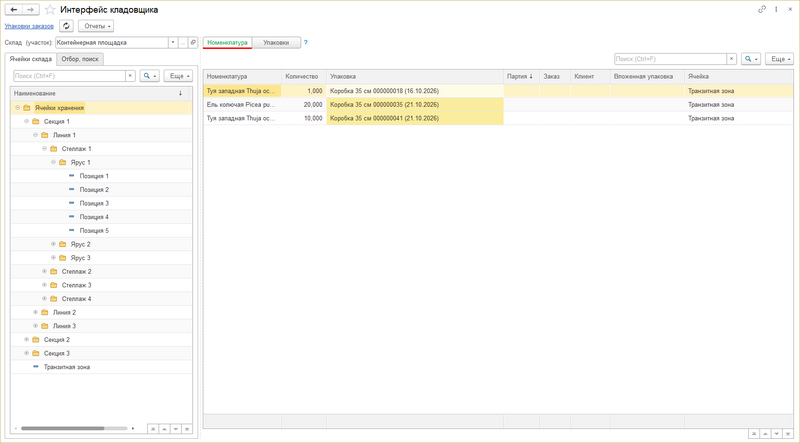The width and height of the screenshot is (800, 443).
Task: Select the Стеллаж 2 tree row
Action: [102, 272]
